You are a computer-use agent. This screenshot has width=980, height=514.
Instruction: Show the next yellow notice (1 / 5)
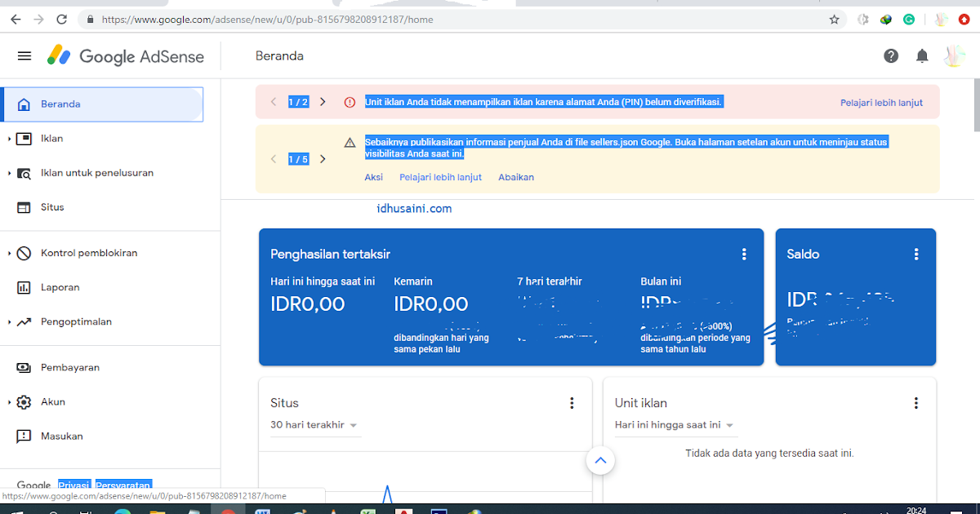[x=323, y=159]
